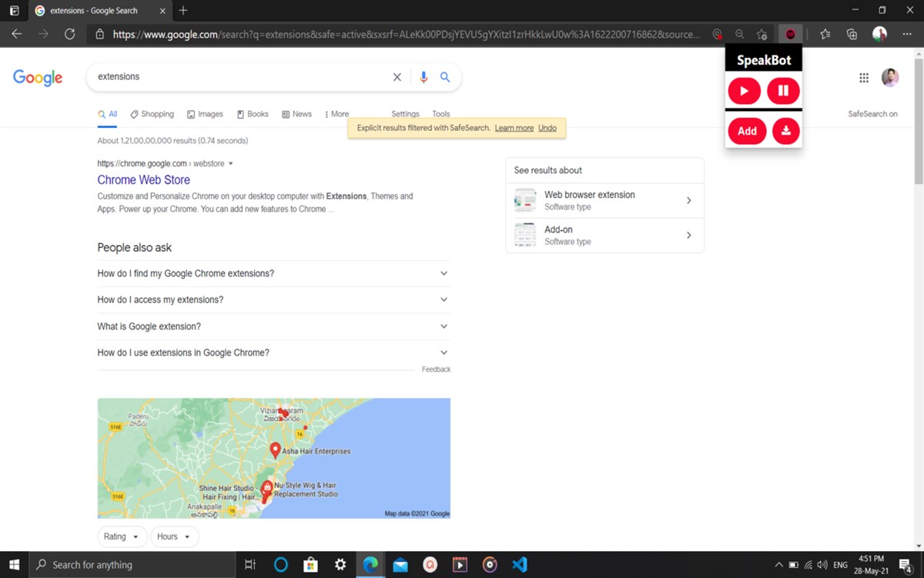Open the Chrome Web Store result link
924x578 pixels.
tap(143, 180)
